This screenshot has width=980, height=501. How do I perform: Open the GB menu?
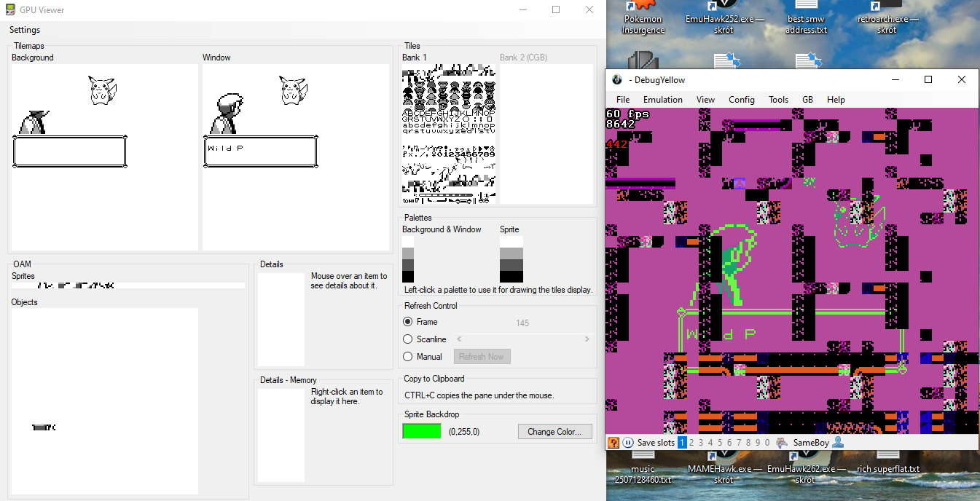click(807, 100)
